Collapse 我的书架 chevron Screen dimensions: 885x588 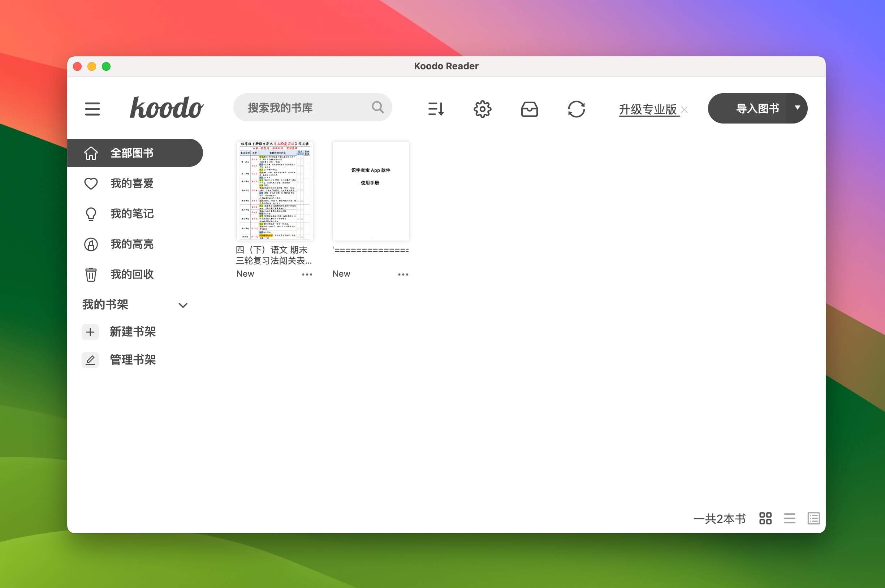(x=183, y=305)
